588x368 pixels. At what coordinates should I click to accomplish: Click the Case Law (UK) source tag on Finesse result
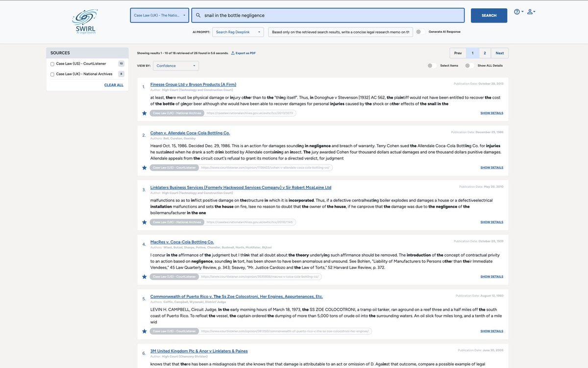tap(177, 113)
